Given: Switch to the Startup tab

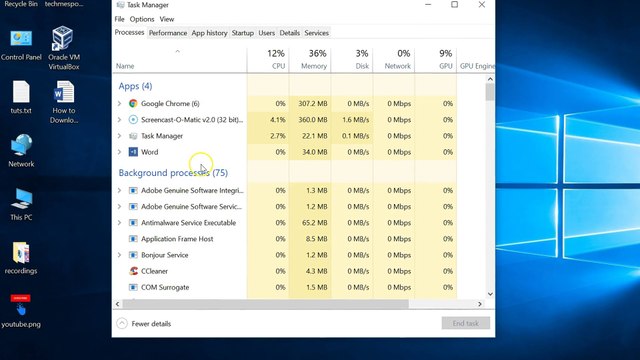Looking at the screenshot, I should 242,33.
